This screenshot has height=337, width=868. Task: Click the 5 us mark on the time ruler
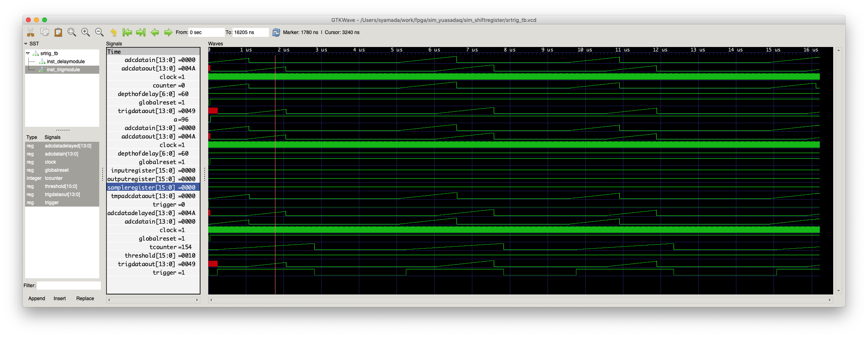[x=397, y=50]
